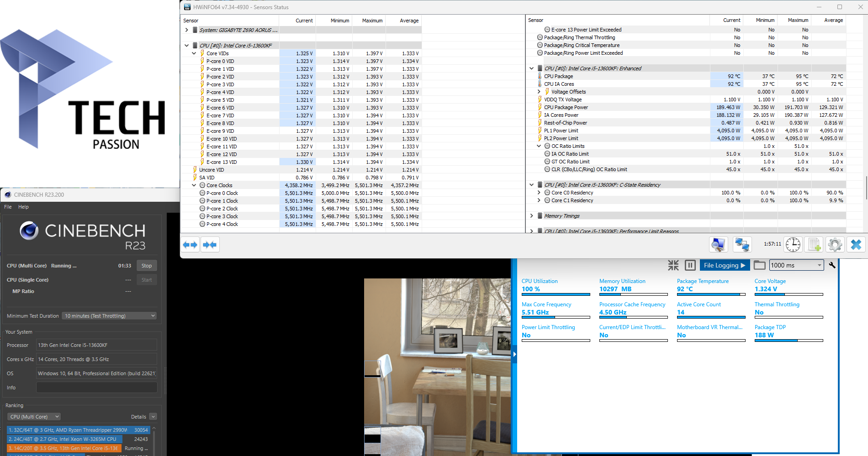
Task: Open the Cinebench File menu
Action: 8,207
